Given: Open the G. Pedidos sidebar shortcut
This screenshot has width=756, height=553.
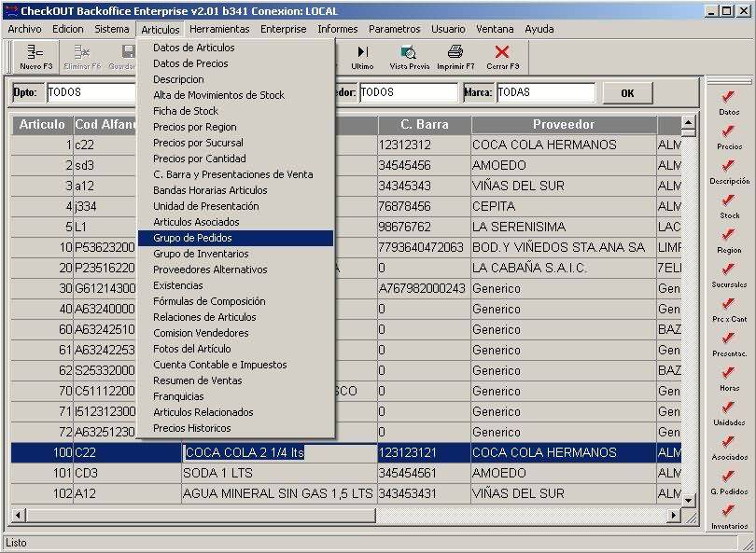Looking at the screenshot, I should (729, 483).
